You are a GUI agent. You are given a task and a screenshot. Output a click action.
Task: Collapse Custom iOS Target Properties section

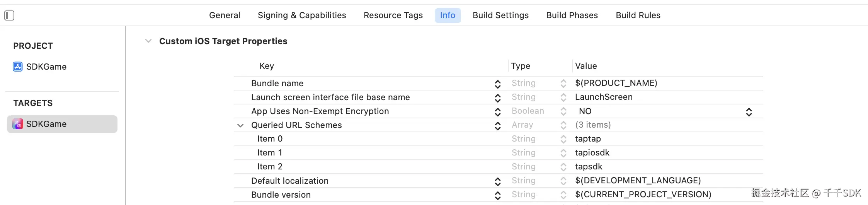click(148, 41)
